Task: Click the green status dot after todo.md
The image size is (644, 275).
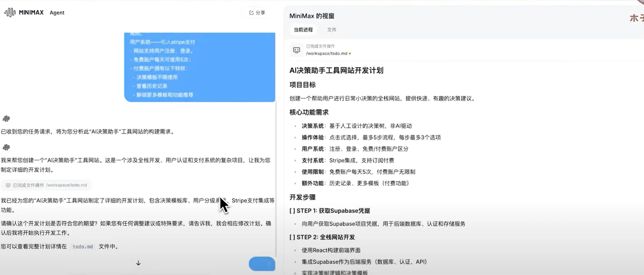Action: [x=350, y=53]
